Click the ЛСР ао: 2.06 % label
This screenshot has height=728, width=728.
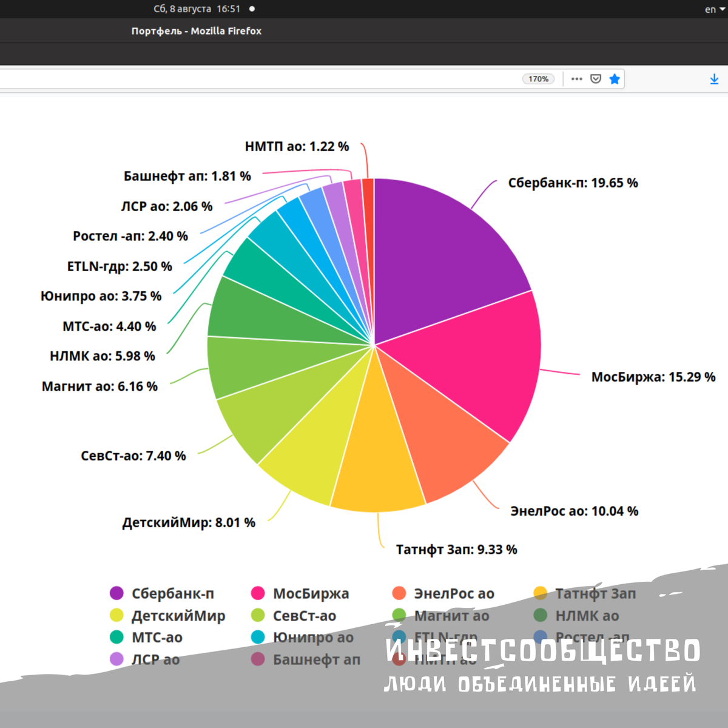tap(167, 206)
